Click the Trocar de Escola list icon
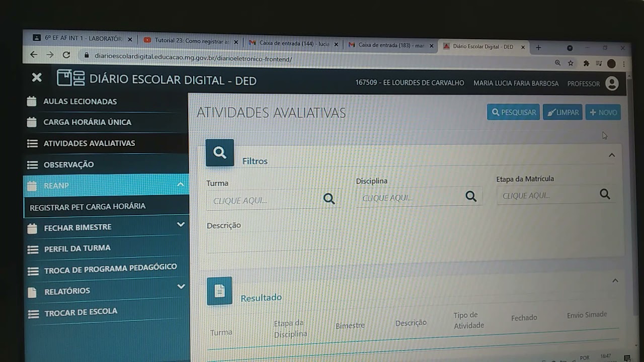The width and height of the screenshot is (644, 362). (34, 314)
